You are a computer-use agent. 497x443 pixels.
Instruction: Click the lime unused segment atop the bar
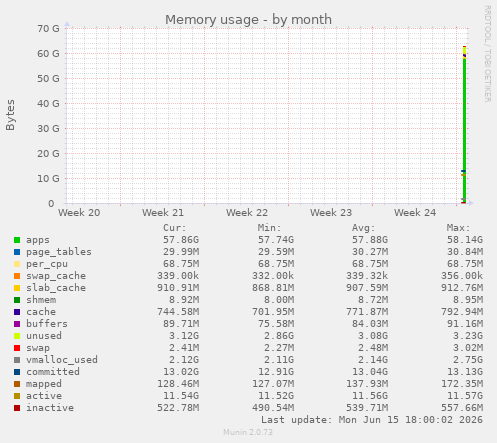(464, 50)
